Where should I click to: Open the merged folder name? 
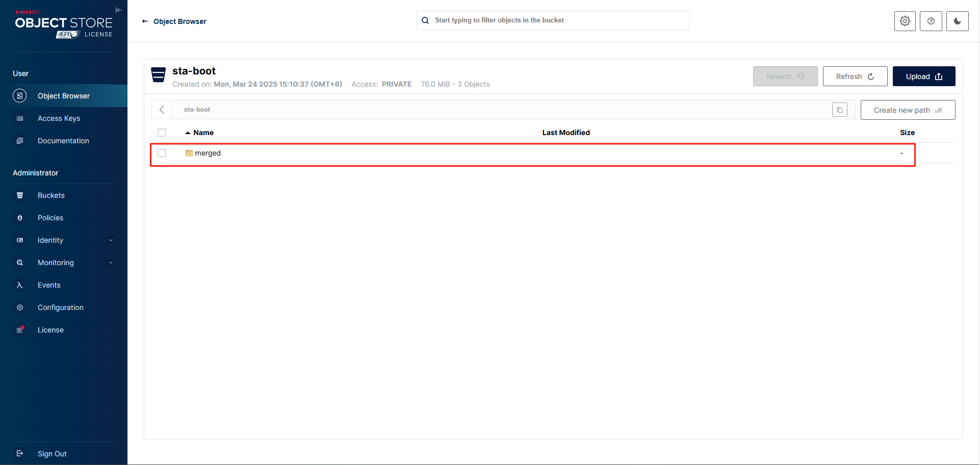[208, 153]
